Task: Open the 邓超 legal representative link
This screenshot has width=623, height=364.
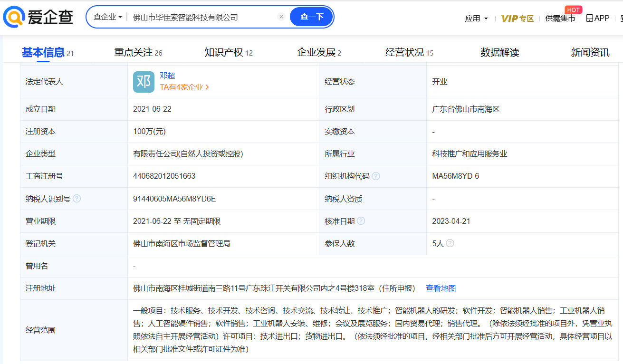Action: (x=167, y=76)
